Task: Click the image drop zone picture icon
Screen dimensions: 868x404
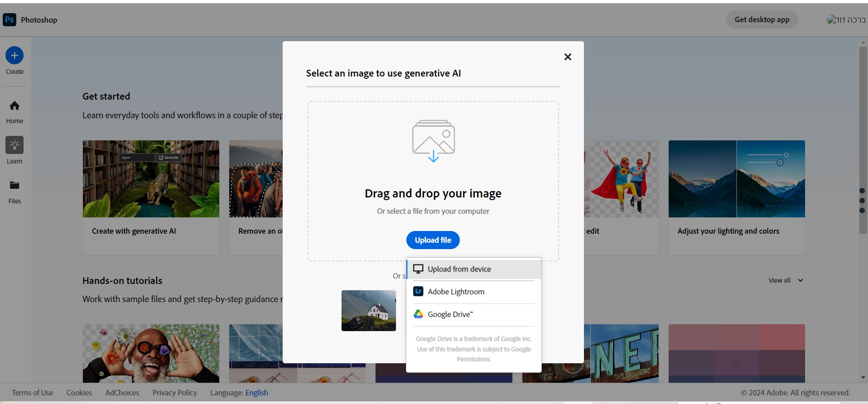Action: (434, 141)
